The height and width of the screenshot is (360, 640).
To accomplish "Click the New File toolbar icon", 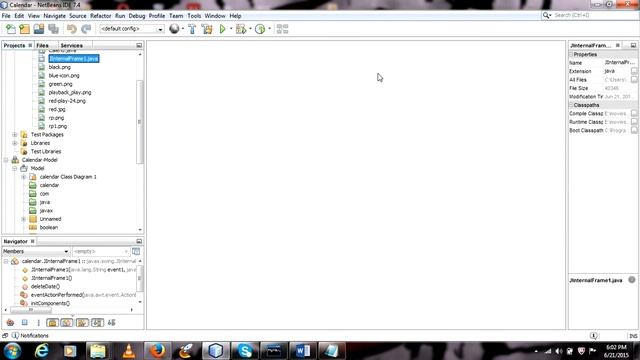I will click(x=11, y=29).
